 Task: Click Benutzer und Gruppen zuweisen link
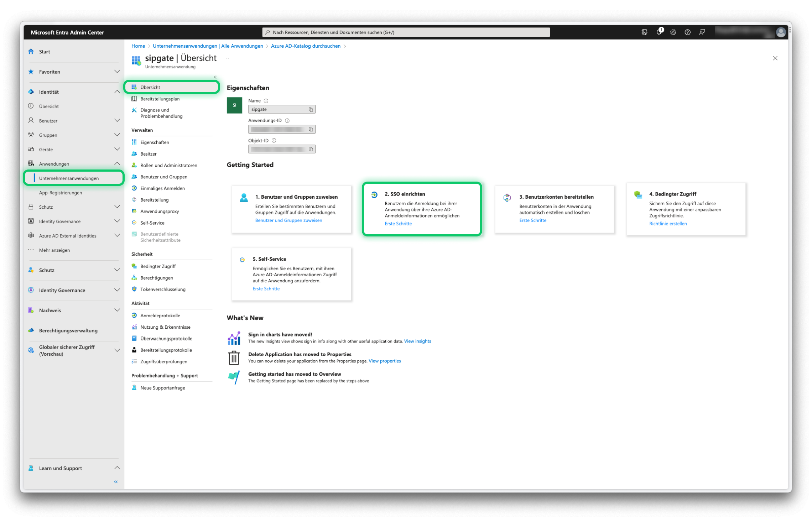pyautogui.click(x=288, y=220)
